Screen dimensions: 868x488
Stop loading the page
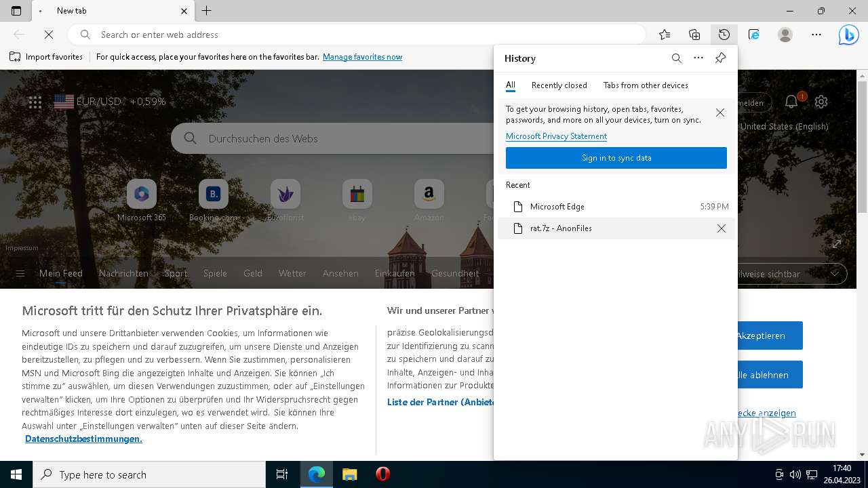(x=50, y=35)
